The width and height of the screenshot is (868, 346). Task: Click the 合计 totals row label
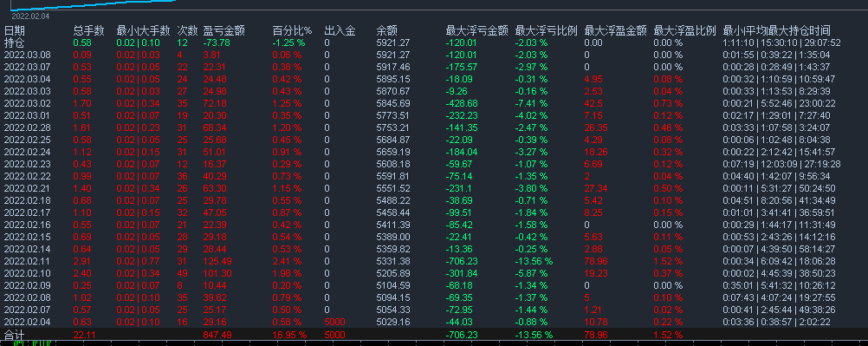point(15,335)
